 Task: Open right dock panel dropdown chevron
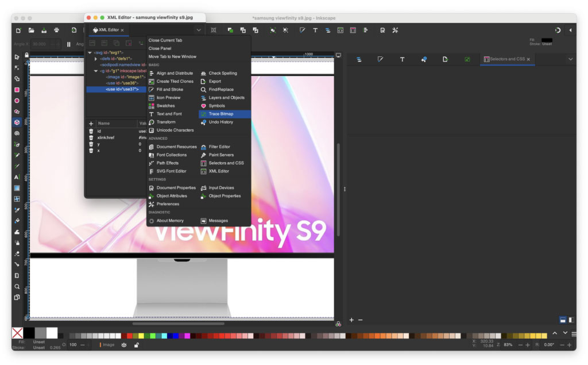[x=570, y=59]
